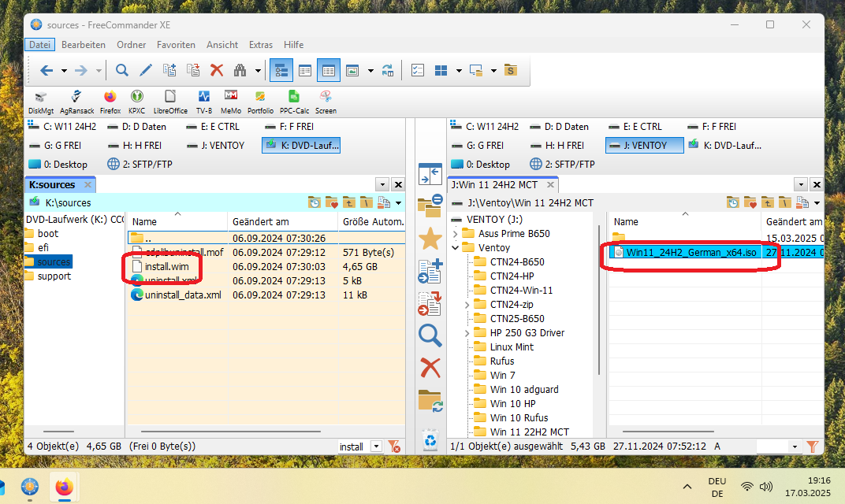Click the star favorites icon in middle bar
This screenshot has height=504, width=845.
click(x=430, y=239)
